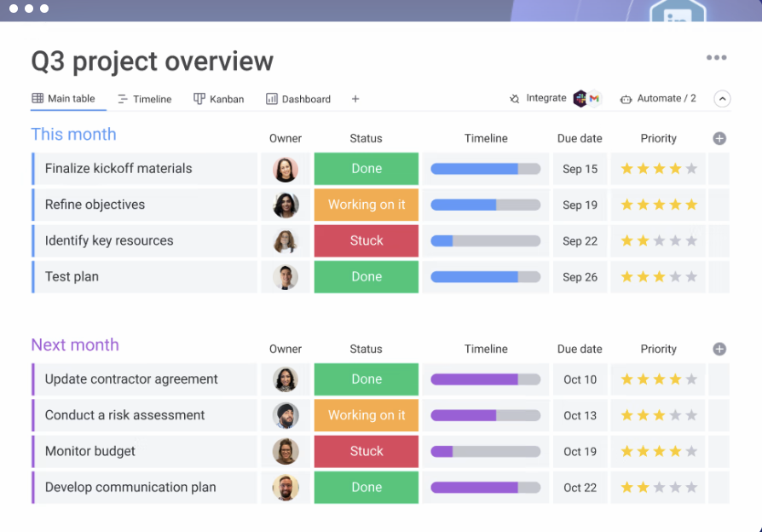This screenshot has width=762, height=532.
Task: Change the Stuck status of Monitor budget
Action: coord(367,451)
